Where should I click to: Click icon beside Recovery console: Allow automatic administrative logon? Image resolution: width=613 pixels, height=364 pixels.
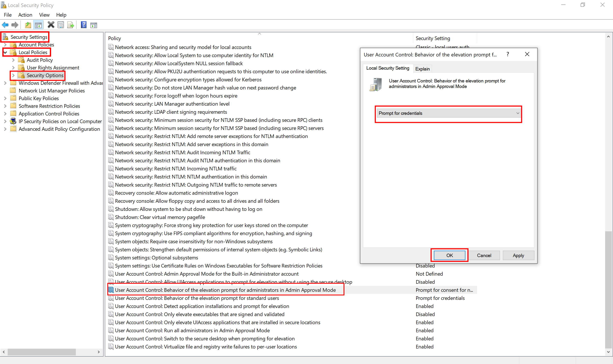tap(111, 193)
